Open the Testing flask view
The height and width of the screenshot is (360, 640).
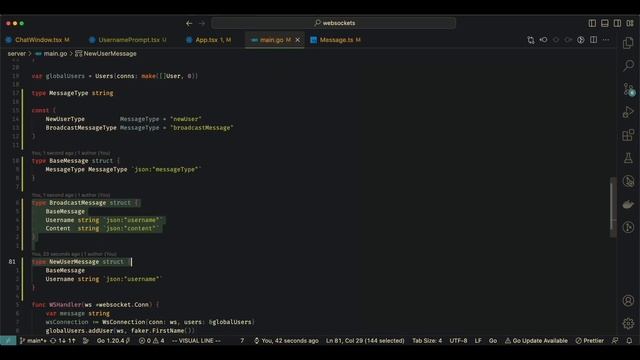pos(628,158)
